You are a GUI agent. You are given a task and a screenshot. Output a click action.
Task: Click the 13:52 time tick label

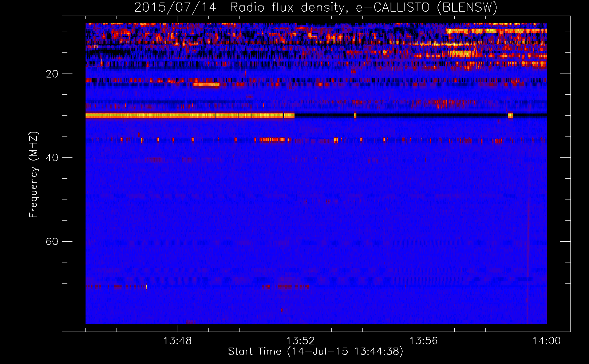[300, 341]
